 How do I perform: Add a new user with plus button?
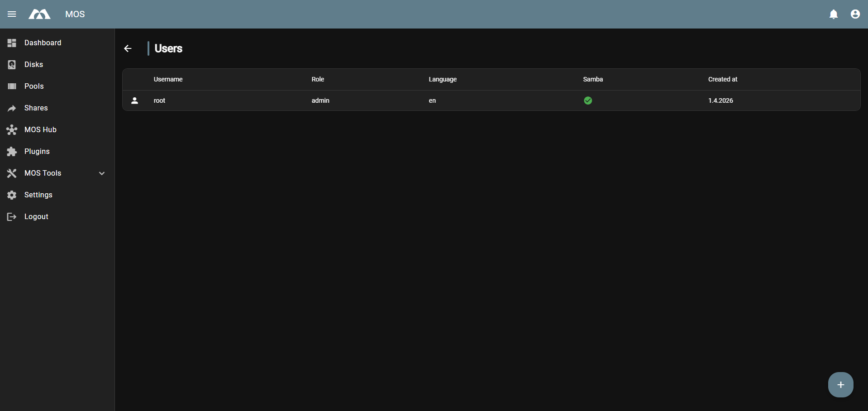click(x=840, y=385)
